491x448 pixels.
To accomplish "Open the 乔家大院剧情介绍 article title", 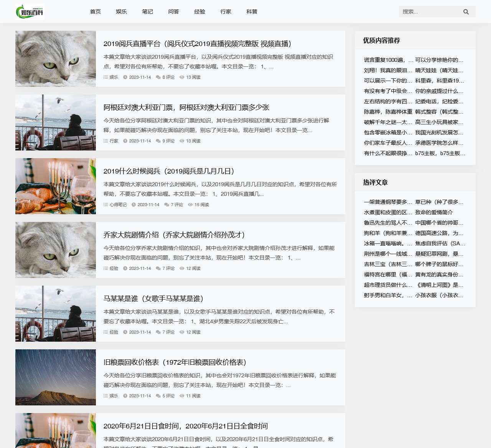I will [174, 235].
